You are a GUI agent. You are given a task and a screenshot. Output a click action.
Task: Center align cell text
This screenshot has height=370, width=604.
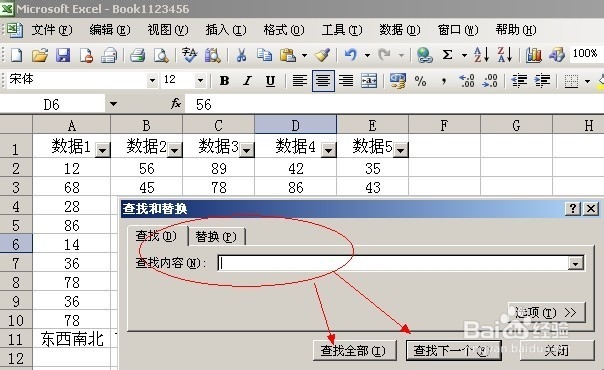click(x=323, y=81)
